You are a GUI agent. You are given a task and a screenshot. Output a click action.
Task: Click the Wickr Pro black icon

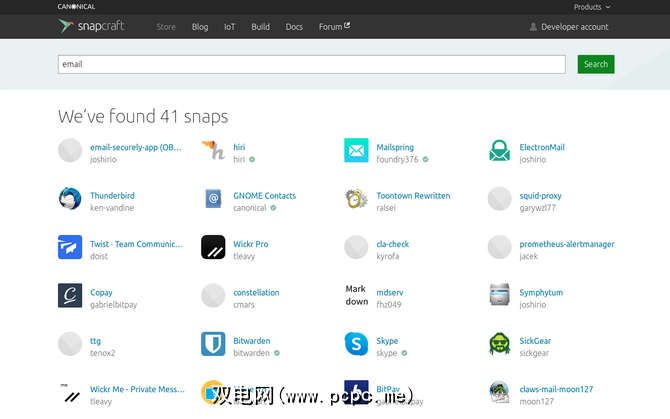pos(213,247)
